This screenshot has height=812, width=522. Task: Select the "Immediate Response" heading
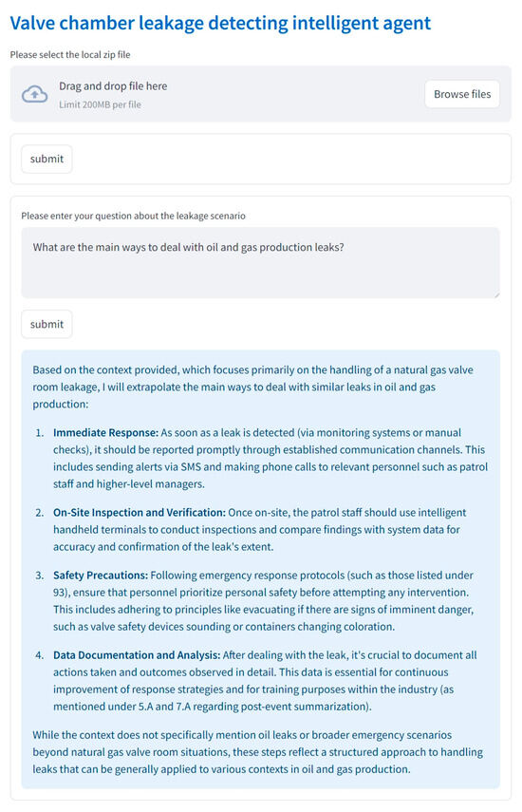[105, 432]
